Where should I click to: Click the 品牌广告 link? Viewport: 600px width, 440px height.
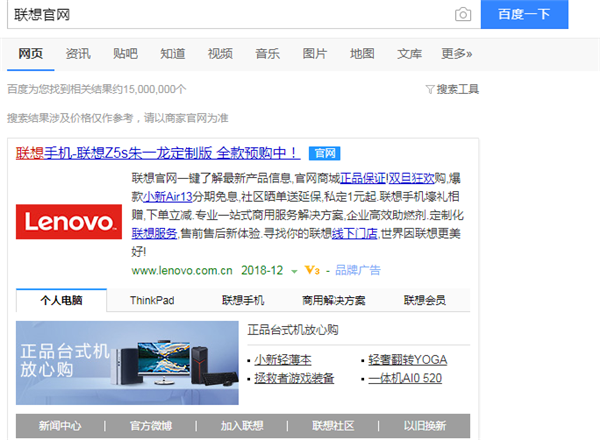coord(358,270)
